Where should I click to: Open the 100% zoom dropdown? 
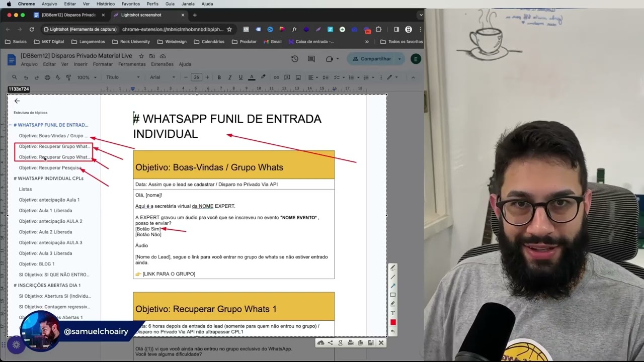tap(87, 77)
